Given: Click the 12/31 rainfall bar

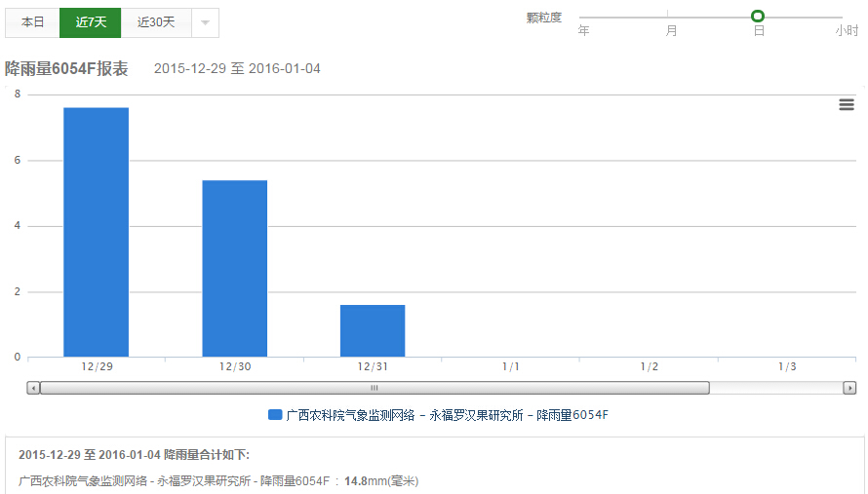Looking at the screenshot, I should tap(373, 330).
